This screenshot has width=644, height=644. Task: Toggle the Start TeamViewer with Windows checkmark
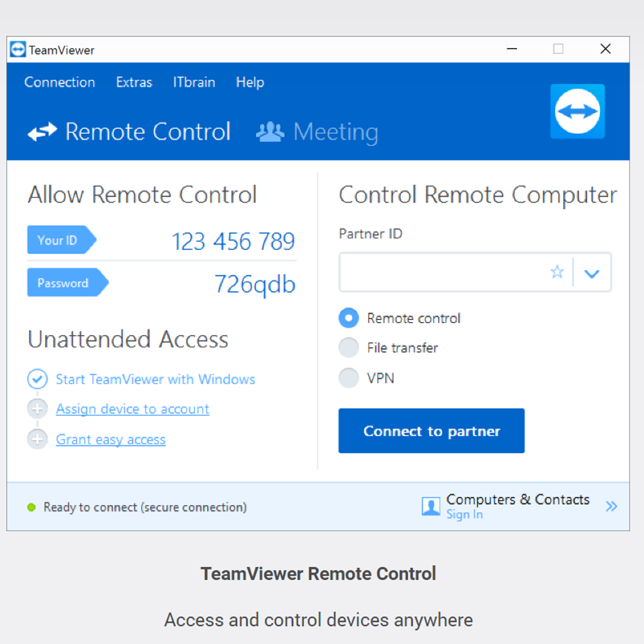37,379
